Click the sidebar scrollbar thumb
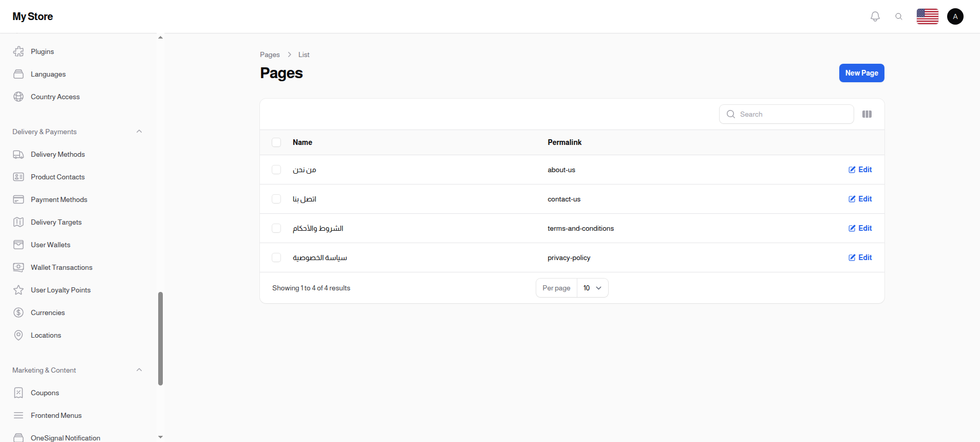 (x=160, y=339)
